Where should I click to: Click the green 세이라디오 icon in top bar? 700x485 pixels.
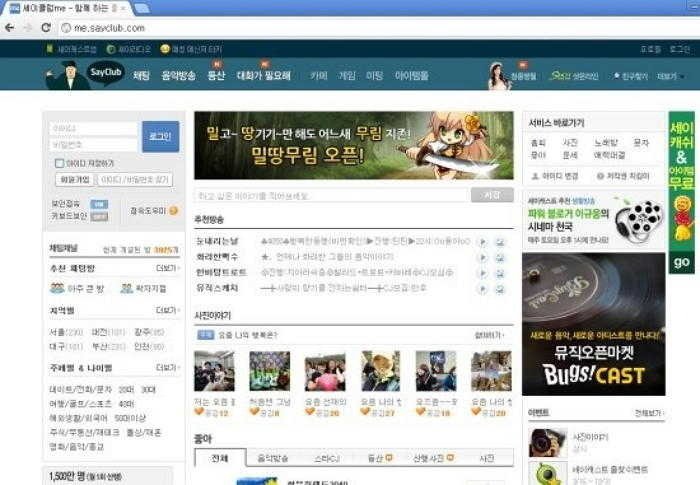[x=111, y=49]
